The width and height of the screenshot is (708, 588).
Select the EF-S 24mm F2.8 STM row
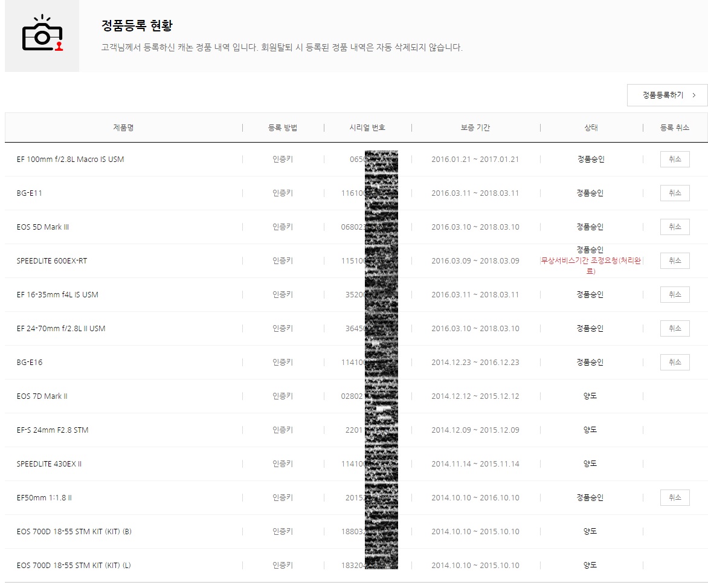point(53,430)
